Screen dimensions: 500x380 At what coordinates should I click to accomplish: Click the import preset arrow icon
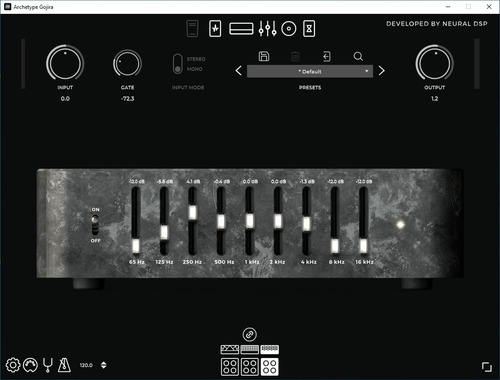click(327, 56)
